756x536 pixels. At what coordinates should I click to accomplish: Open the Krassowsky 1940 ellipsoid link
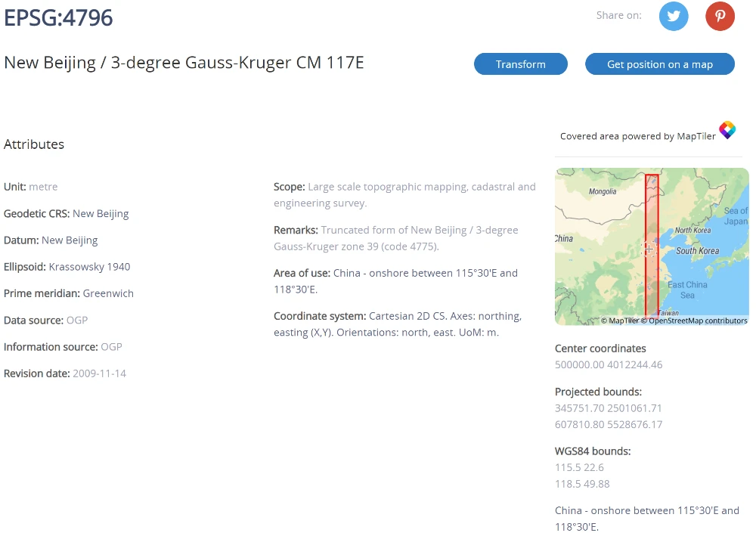point(89,267)
